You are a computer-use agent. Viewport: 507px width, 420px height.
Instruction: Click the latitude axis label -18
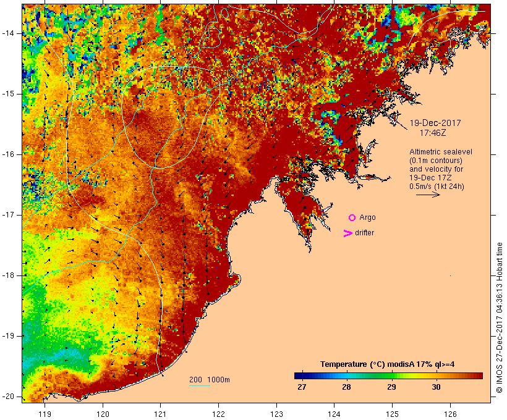(8, 275)
